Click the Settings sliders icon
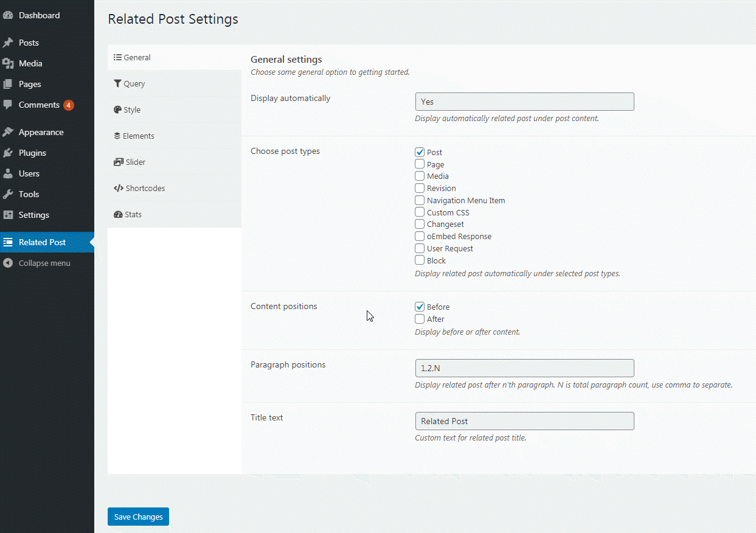 (8, 215)
